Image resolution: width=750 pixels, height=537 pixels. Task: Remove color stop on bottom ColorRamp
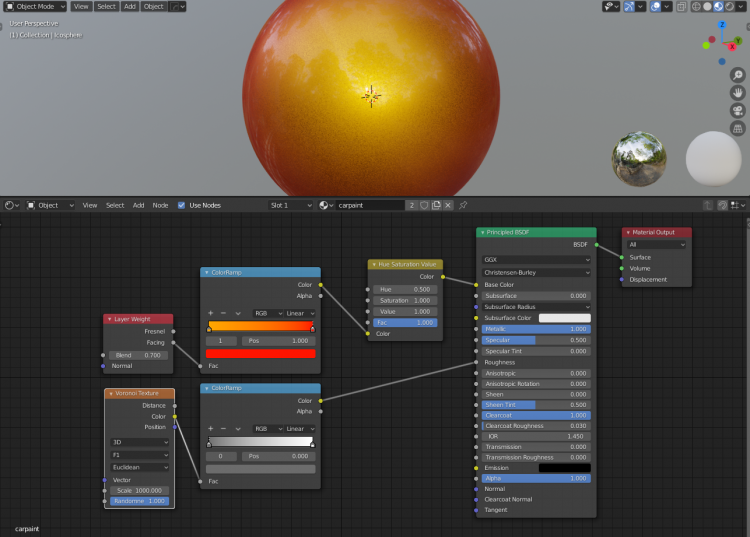[223, 428]
